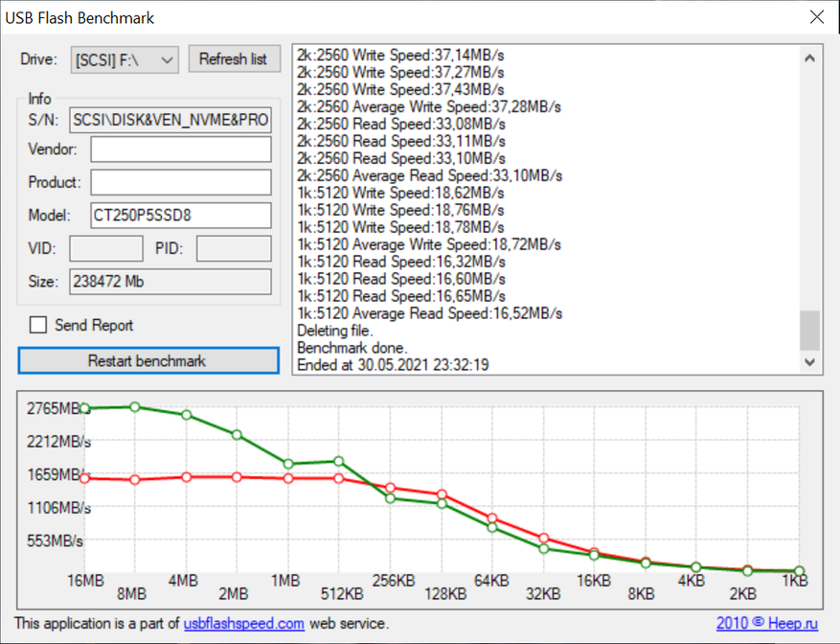Click the Refresh list button

tap(233, 59)
